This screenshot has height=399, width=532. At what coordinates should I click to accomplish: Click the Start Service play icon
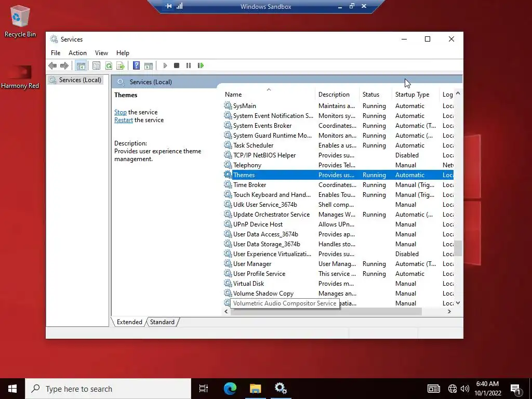click(x=165, y=65)
